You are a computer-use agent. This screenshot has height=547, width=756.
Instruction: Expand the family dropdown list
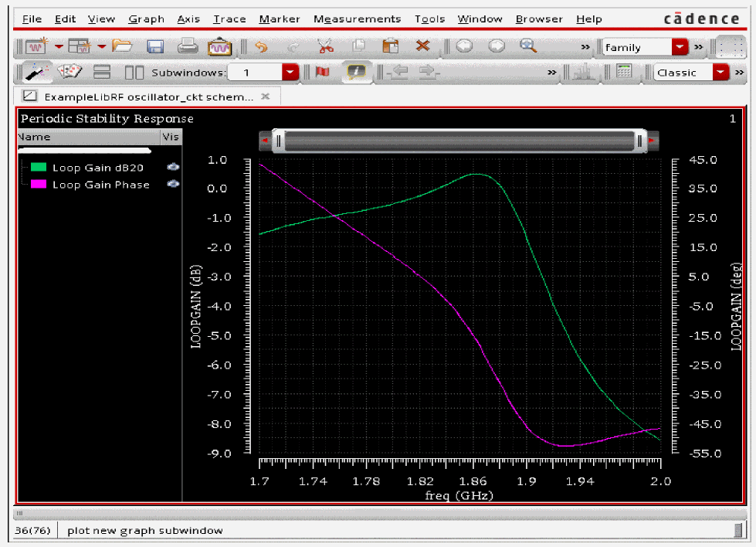[x=680, y=47]
